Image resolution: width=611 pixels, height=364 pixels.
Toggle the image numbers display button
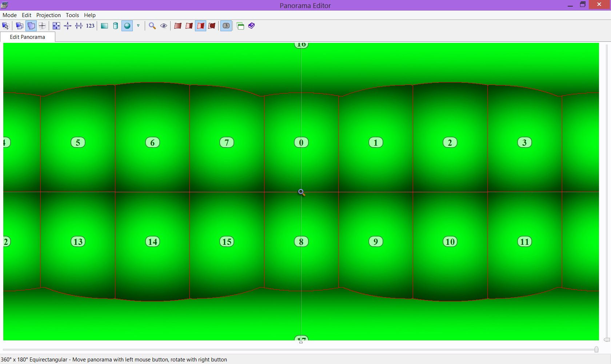coord(226,26)
